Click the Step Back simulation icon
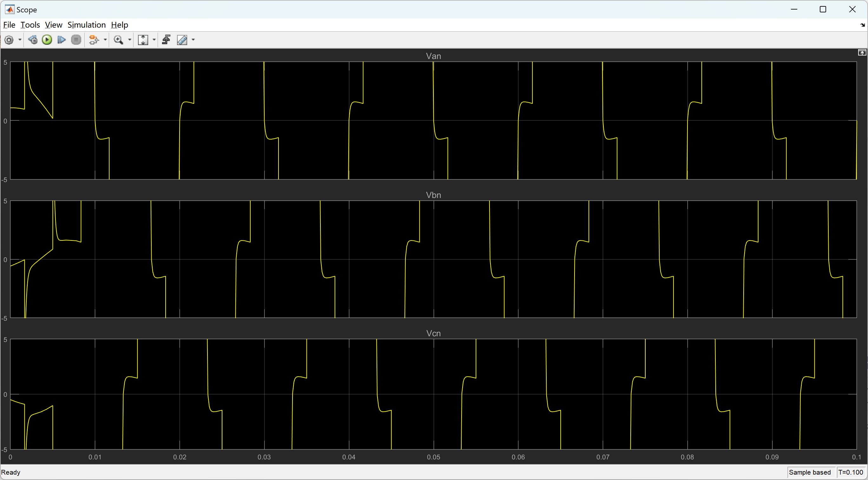This screenshot has width=868, height=480. tap(33, 40)
